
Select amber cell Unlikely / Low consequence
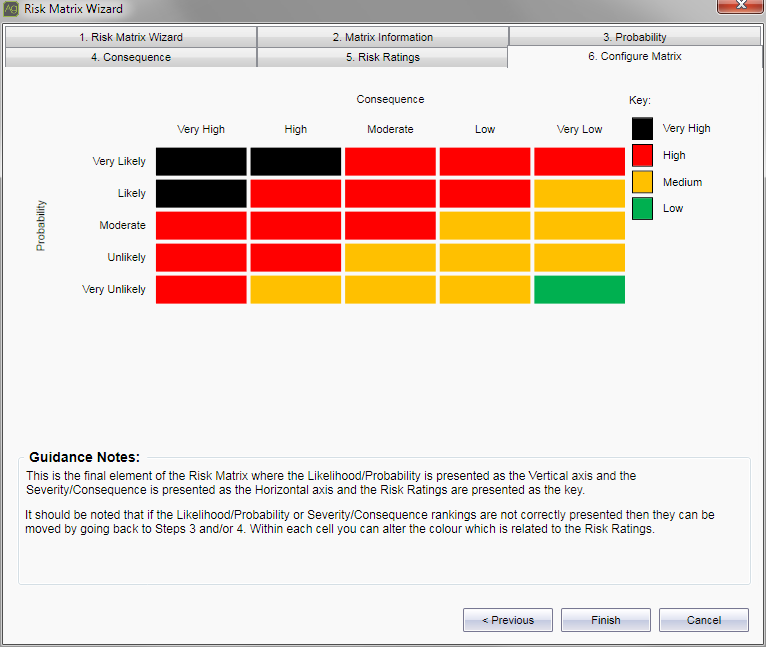click(485, 258)
